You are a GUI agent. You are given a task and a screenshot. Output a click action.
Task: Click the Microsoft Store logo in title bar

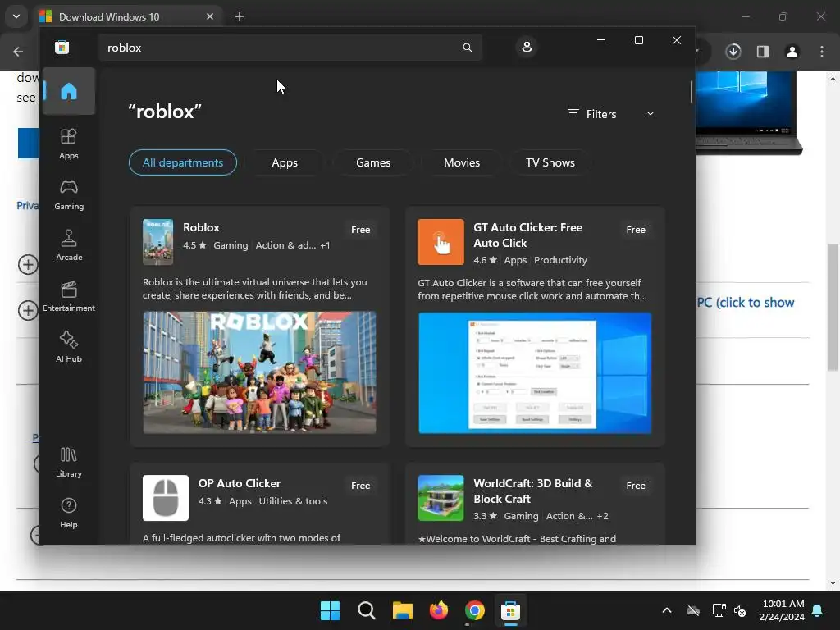62,47
